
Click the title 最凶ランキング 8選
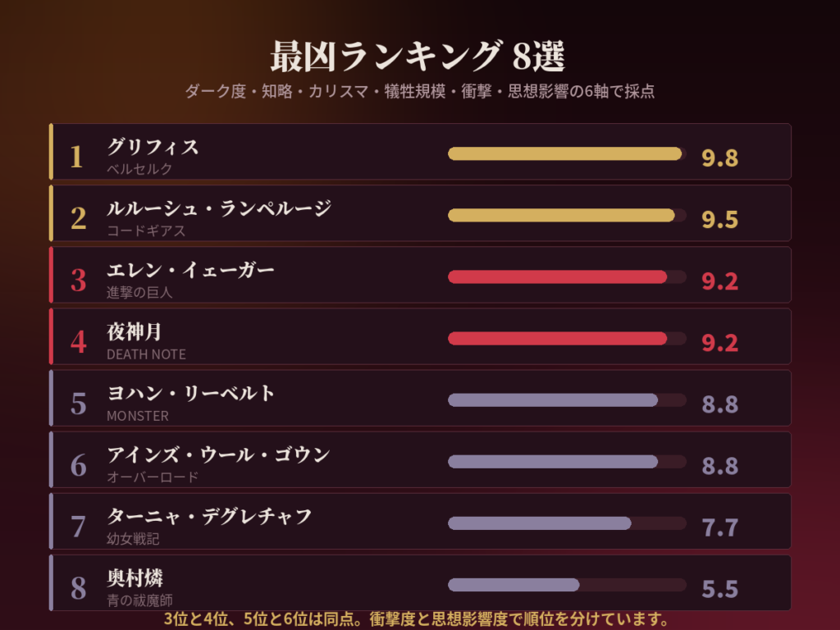coord(418,57)
